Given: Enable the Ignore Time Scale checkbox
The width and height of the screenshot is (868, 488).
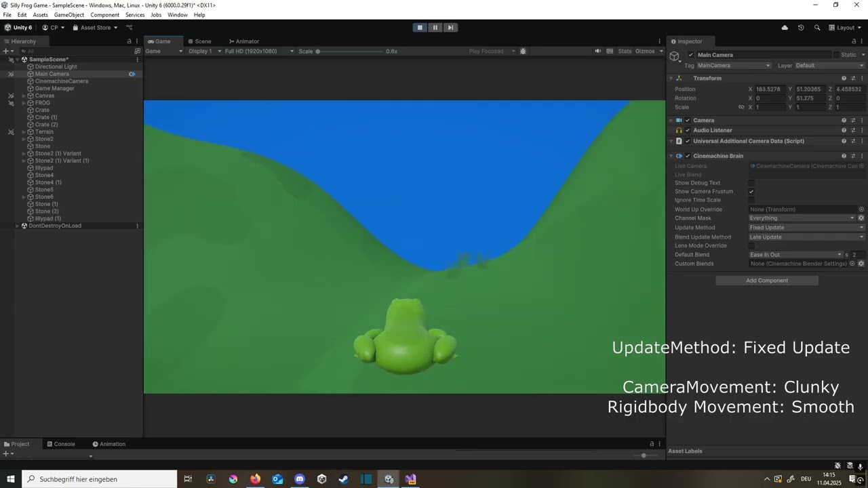Looking at the screenshot, I should pos(751,200).
